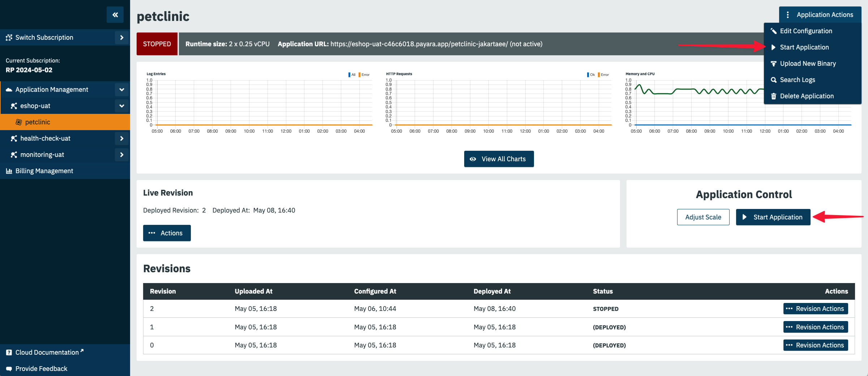Screen dimensions: 868x376
Task: Select petclinic in the sidebar tree
Action: pyautogui.click(x=38, y=122)
